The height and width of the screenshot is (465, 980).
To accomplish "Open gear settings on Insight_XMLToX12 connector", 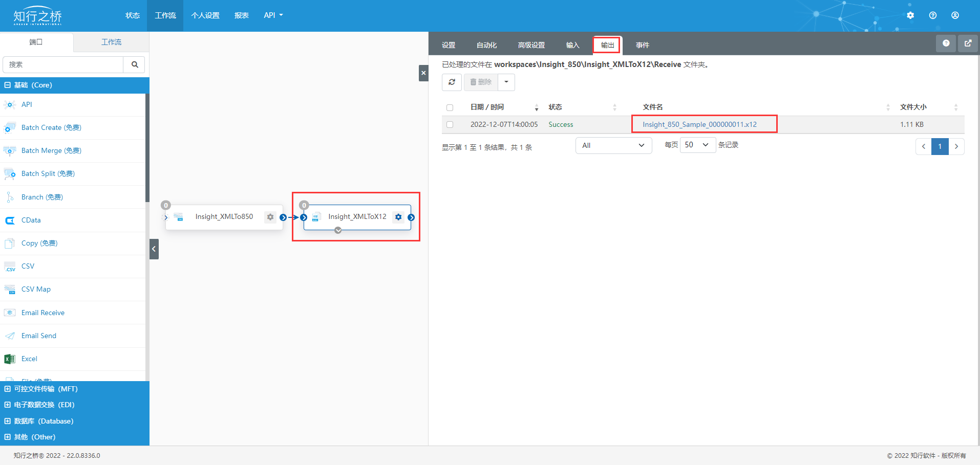I will (398, 217).
